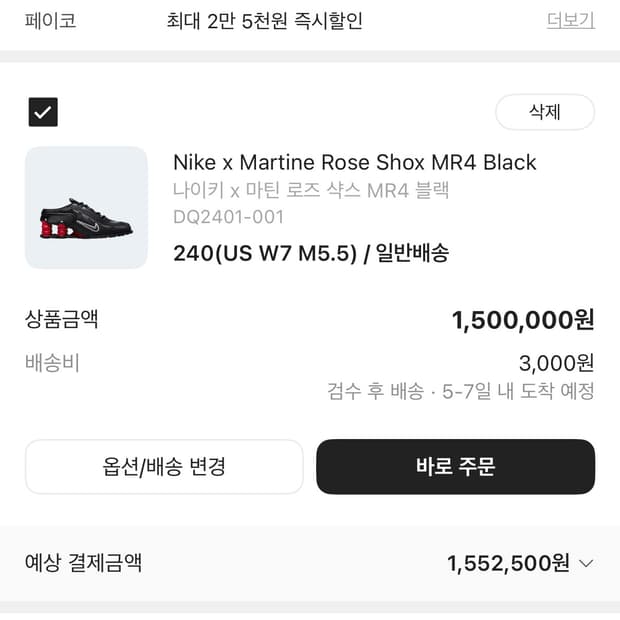This screenshot has width=620, height=620.
Task: Select the model number DQ2401-001
Action: [228, 217]
